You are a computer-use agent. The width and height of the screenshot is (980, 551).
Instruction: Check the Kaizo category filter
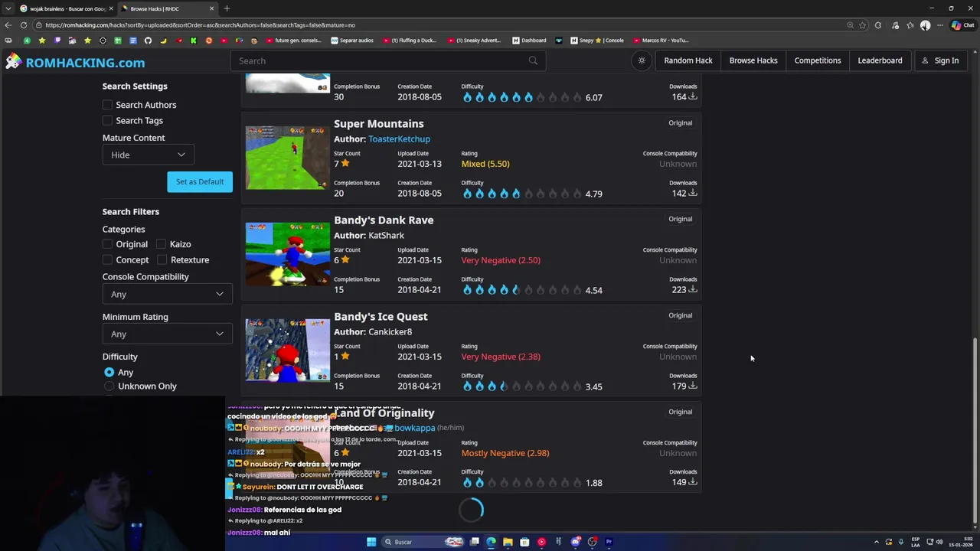click(x=161, y=244)
